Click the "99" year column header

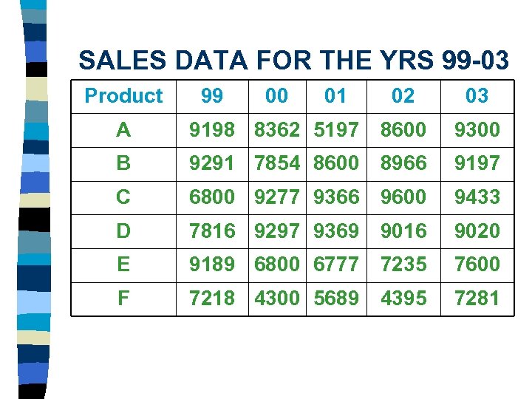coord(211,95)
